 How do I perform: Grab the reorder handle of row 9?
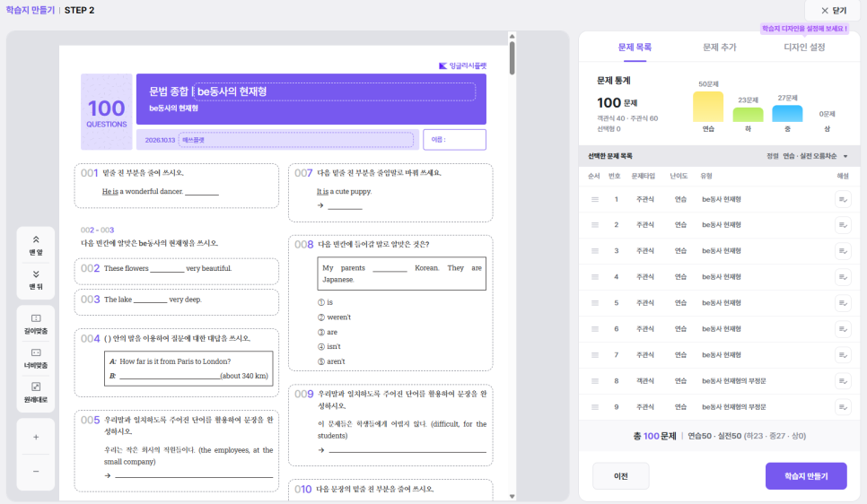coord(595,407)
